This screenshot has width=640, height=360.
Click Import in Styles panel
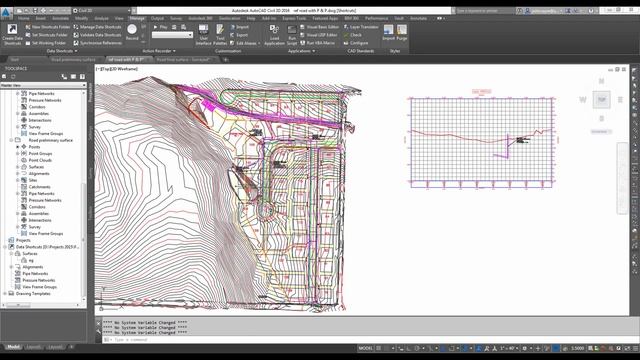tap(388, 32)
